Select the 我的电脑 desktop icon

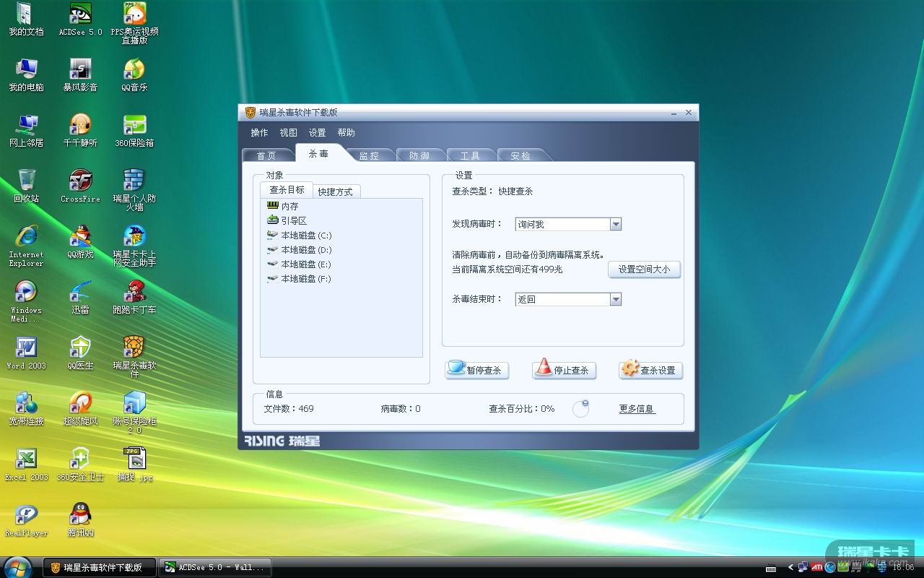26,75
